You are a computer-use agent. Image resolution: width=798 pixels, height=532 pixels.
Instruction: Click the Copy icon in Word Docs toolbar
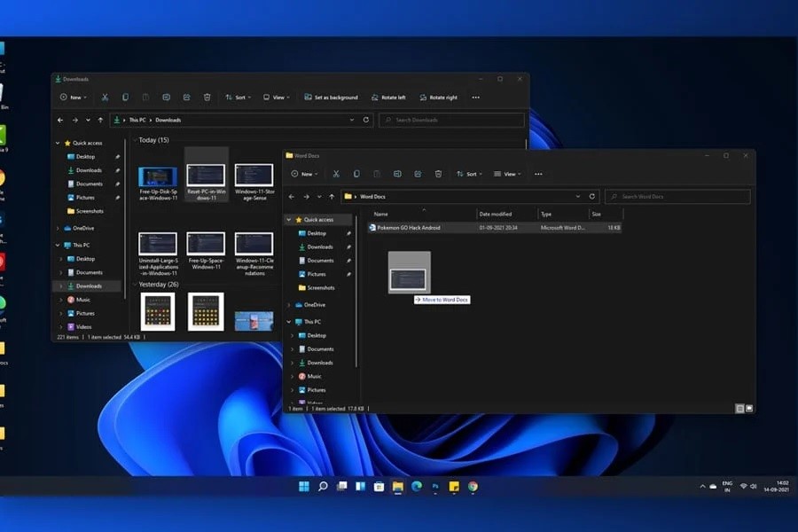[356, 174]
